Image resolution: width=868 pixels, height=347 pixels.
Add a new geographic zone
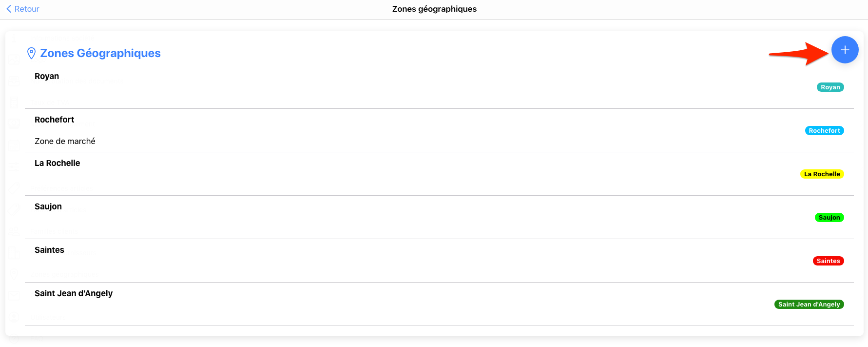point(845,50)
